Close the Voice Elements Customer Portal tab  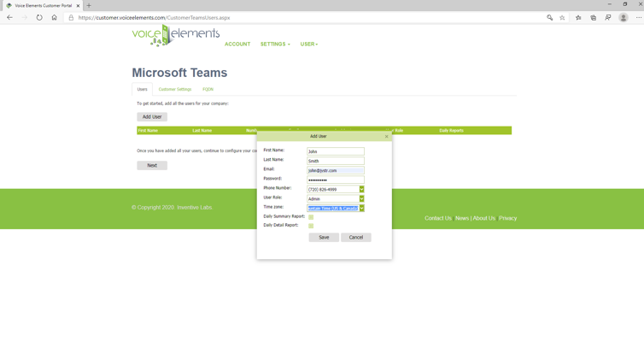(x=78, y=6)
